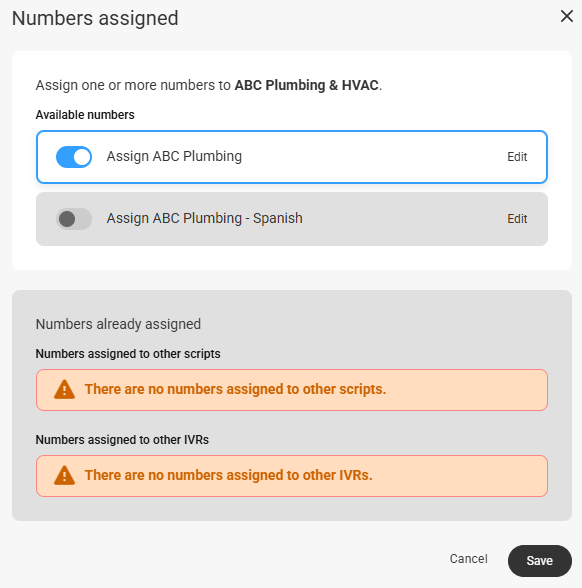Cancel the number assignment changes
This screenshot has height=588, width=582.
(x=468, y=559)
